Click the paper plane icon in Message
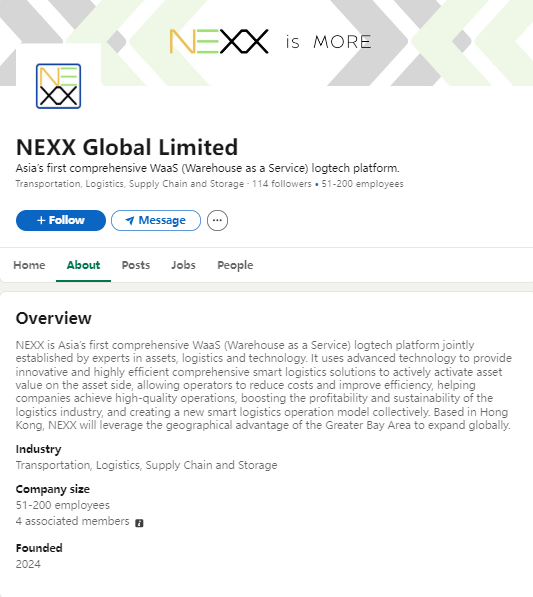Viewport: 533px width, 597px height. (130, 220)
